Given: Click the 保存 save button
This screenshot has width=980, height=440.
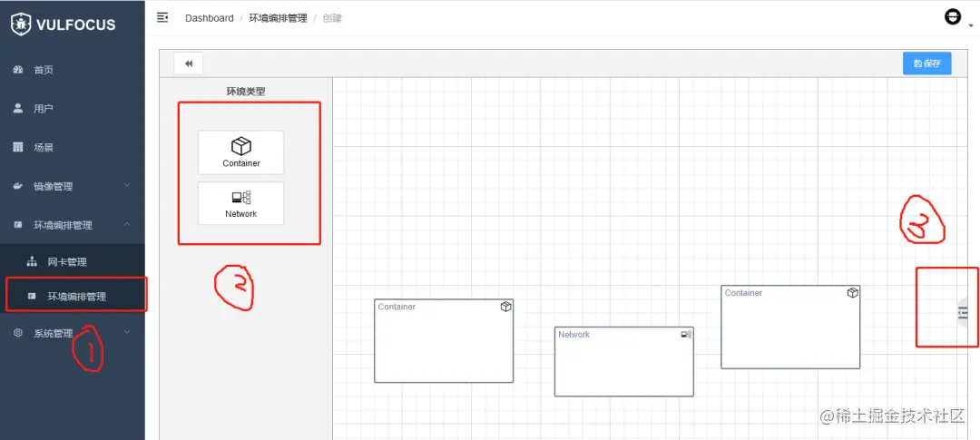Looking at the screenshot, I should (x=926, y=64).
